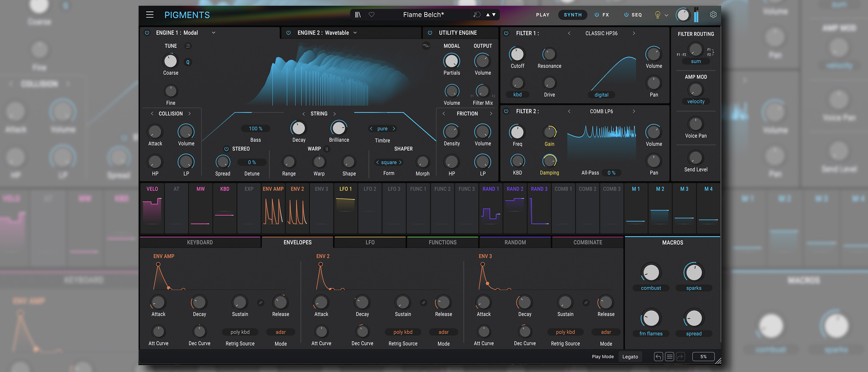
Task: Open the settings gear icon
Action: [x=713, y=15]
